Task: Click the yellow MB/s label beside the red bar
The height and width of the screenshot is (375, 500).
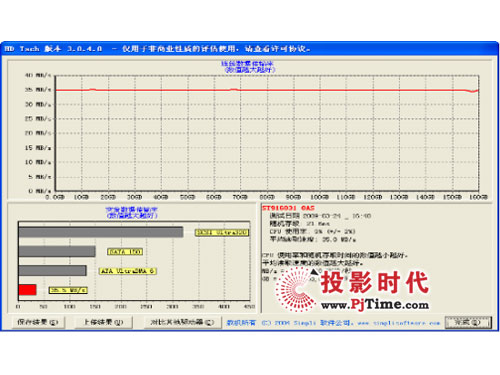Action: [x=68, y=290]
